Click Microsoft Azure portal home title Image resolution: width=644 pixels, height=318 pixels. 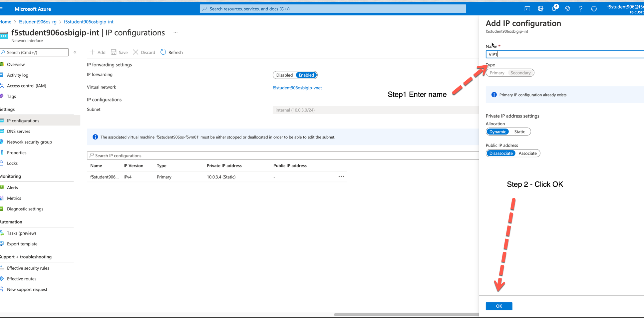click(x=33, y=9)
